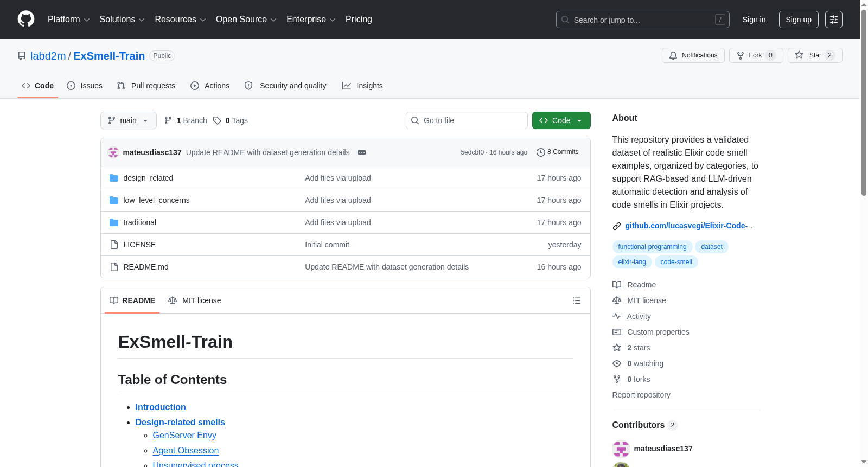Open the Security and quality tab
Screen dimensions: 868x467
[285, 86]
